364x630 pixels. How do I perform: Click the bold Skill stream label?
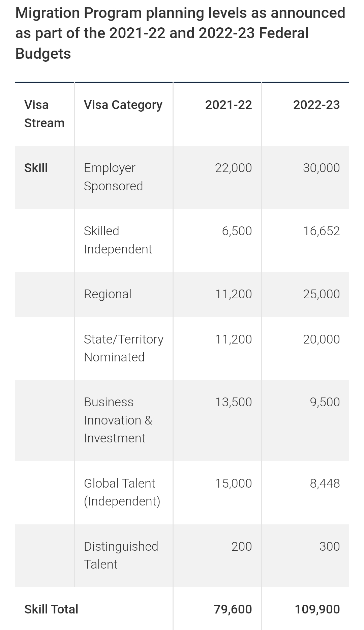[36, 168]
